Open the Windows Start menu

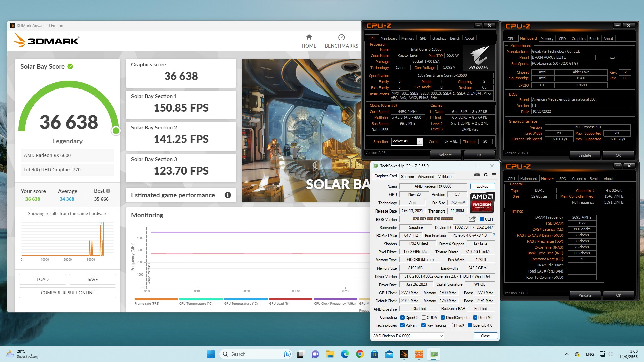211,354
